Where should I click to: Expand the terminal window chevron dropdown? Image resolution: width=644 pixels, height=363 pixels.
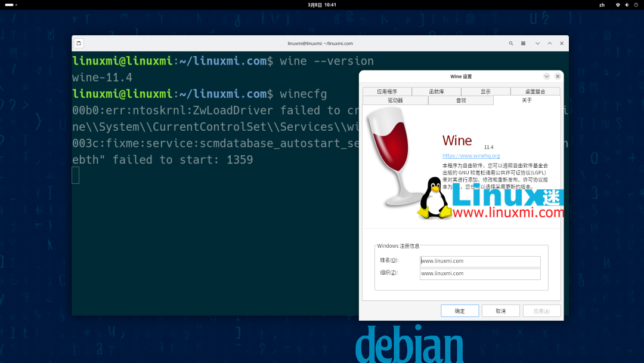tap(537, 43)
